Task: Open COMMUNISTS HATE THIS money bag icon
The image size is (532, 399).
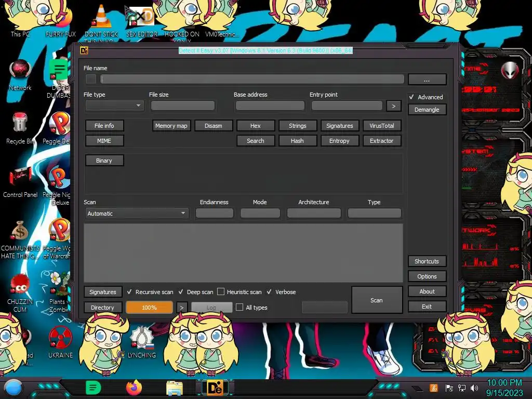Action: [20, 239]
